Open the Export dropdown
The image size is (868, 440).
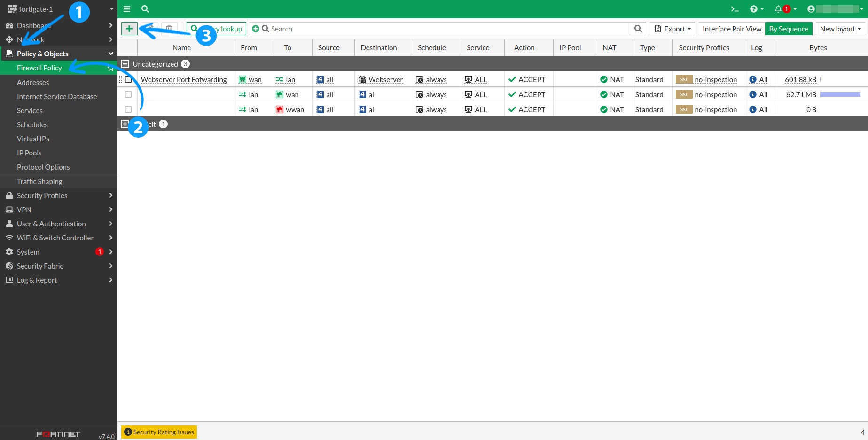pos(673,29)
